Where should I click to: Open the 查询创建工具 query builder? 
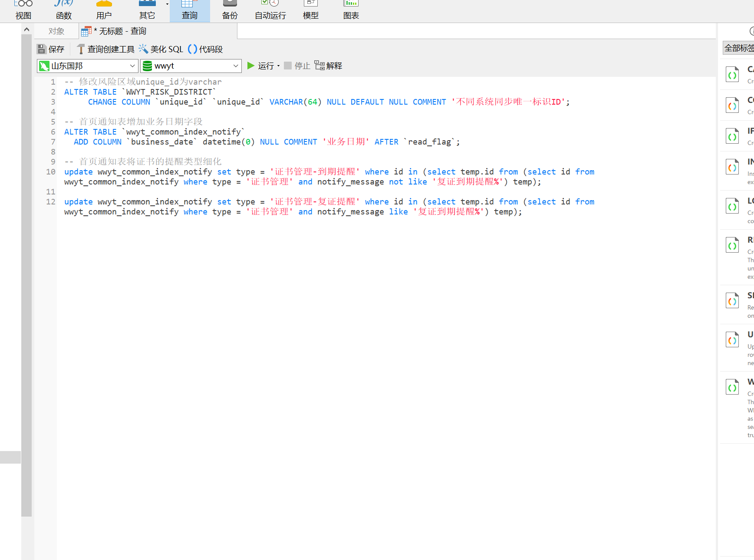(x=106, y=49)
